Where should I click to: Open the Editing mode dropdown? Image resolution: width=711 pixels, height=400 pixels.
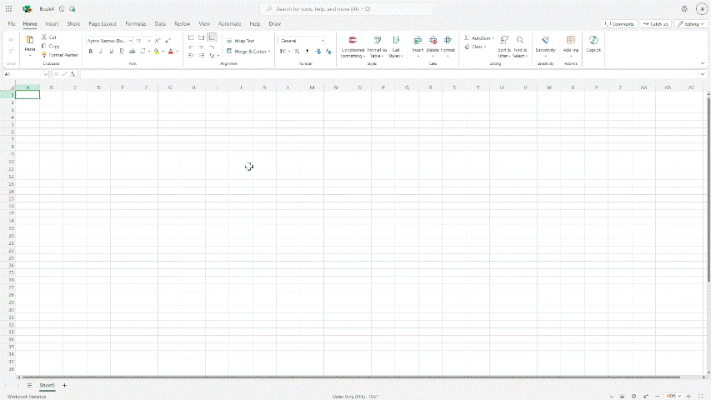(x=691, y=24)
